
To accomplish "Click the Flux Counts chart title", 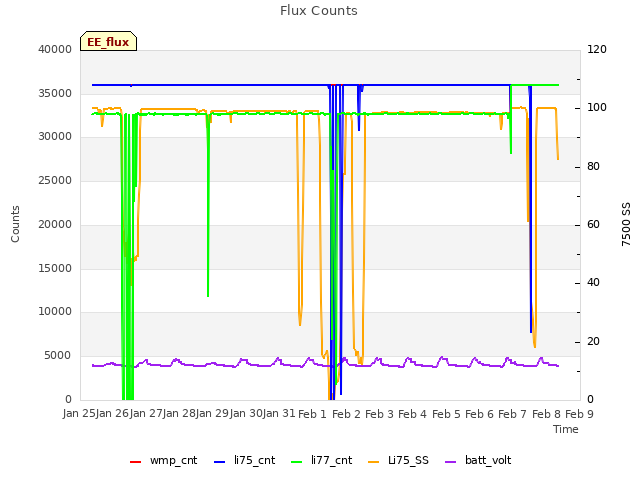I will (x=319, y=11).
